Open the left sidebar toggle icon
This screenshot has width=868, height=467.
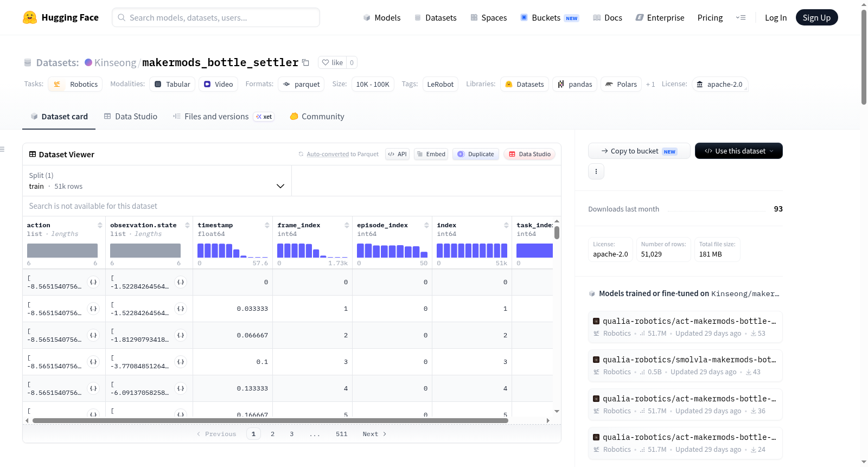[3, 149]
